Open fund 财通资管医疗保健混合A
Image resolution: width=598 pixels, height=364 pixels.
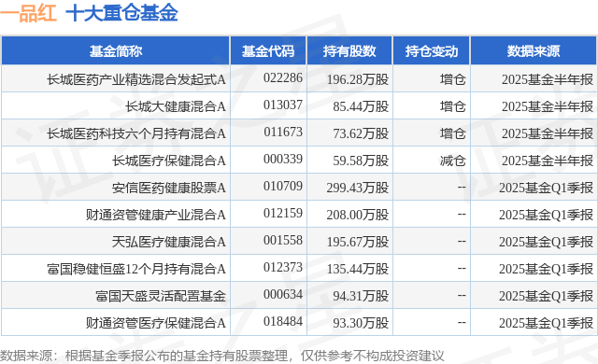coord(156,323)
